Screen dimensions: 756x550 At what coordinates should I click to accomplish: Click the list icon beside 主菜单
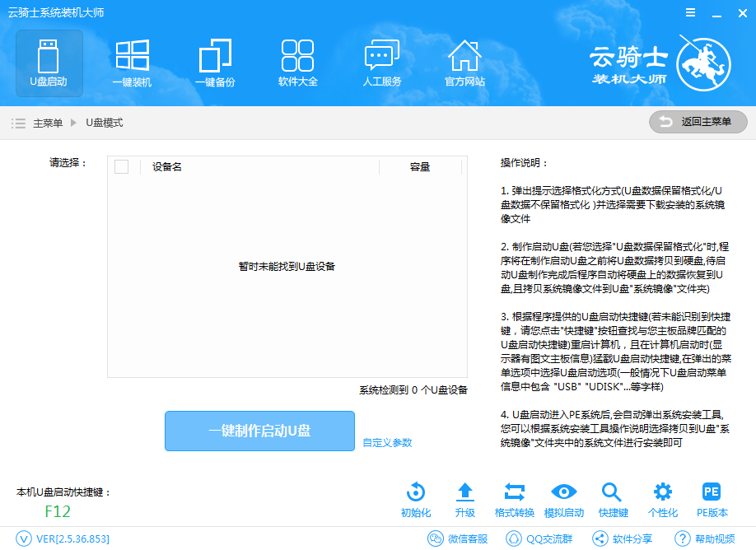pos(18,124)
